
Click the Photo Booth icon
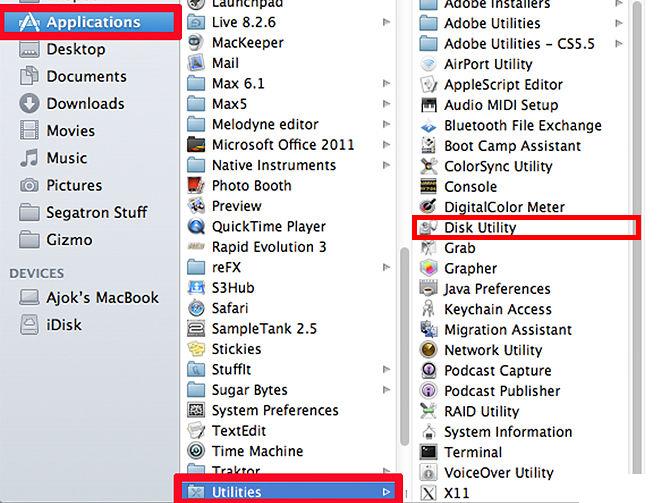click(196, 185)
